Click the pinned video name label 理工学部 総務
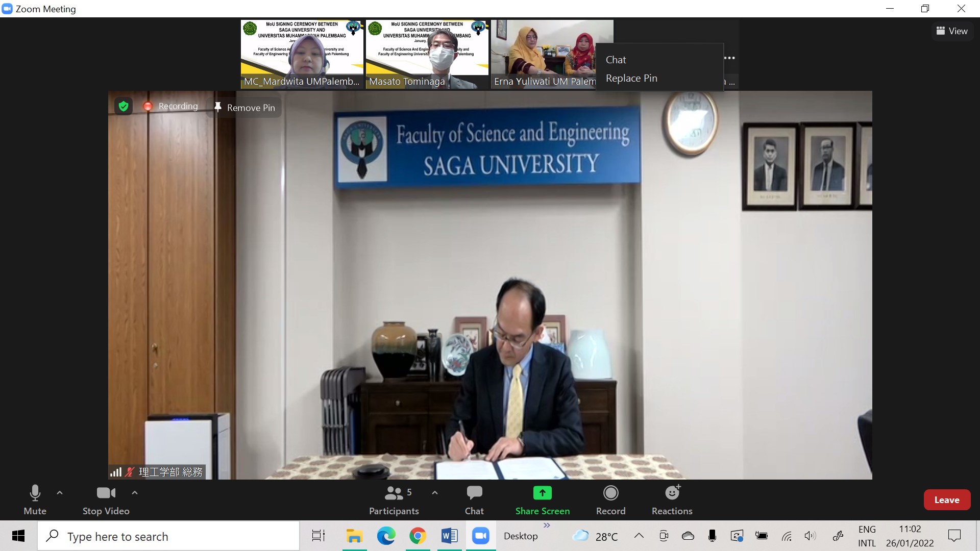Image resolution: width=980 pixels, height=551 pixels. pos(170,472)
